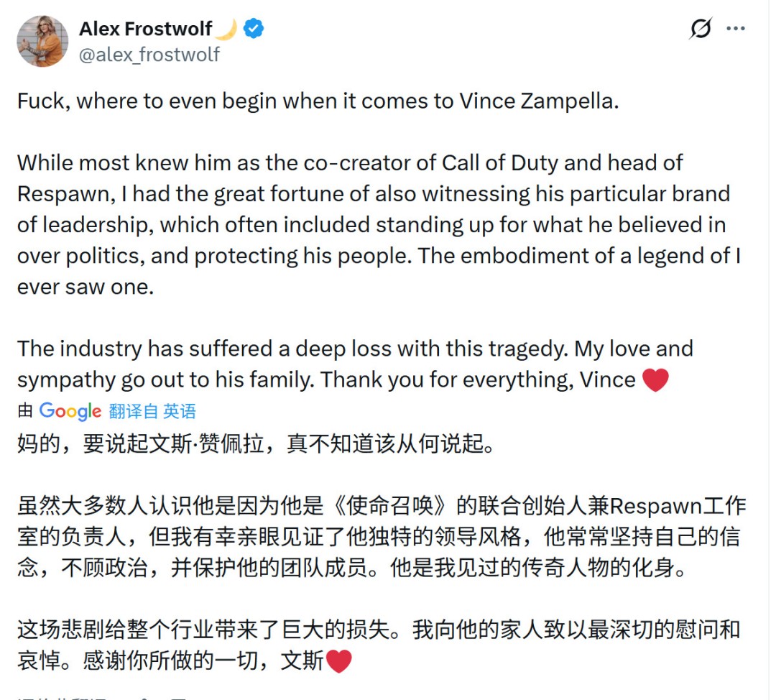Click the verified blue checkmark badge
Viewport: 776px width, 700px height.
tap(251, 29)
